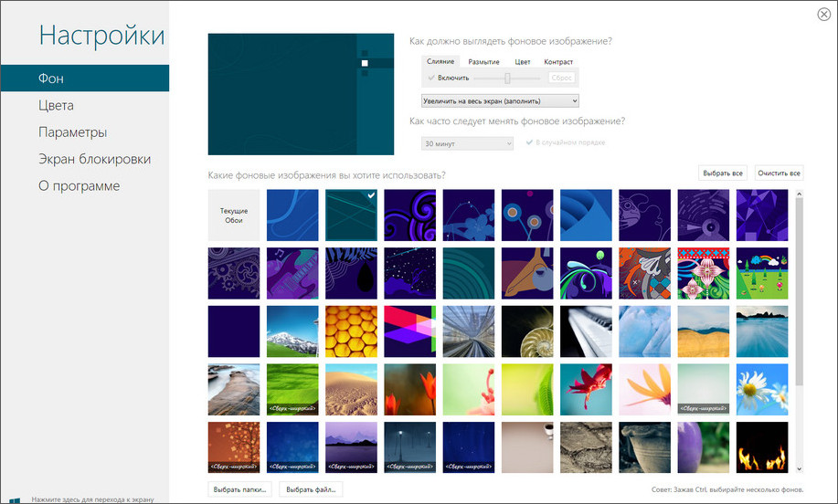Select the snowy mountain wallpaper thumbnail
This screenshot has height=504, width=838.
pos(292,331)
